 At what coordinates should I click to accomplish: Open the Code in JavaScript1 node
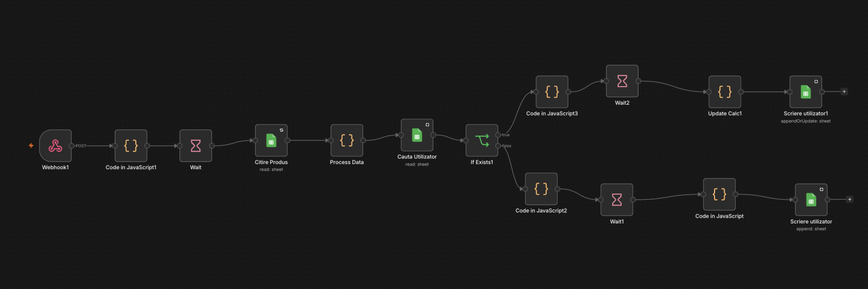(x=131, y=146)
